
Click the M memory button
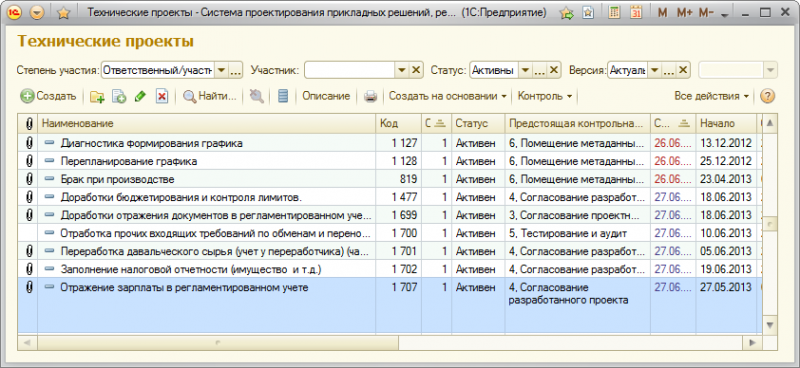(x=663, y=13)
